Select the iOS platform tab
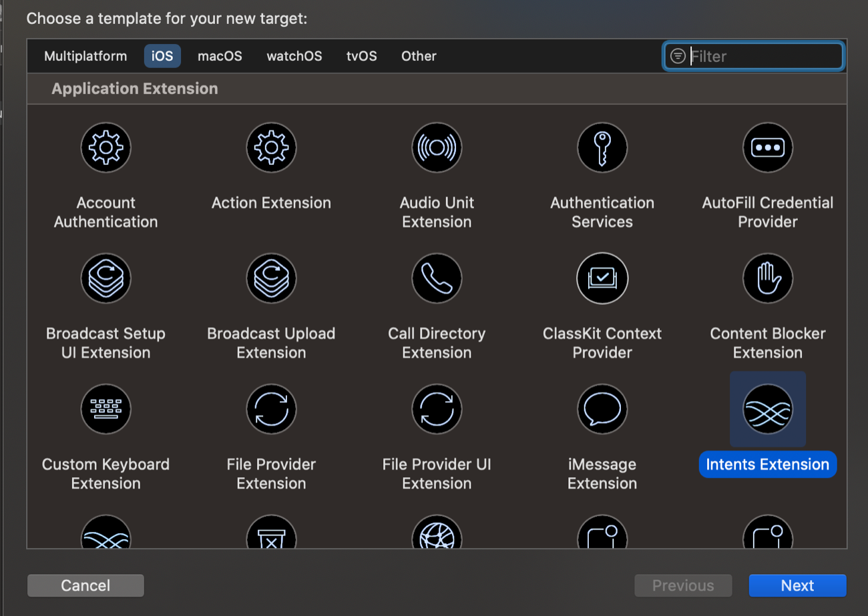 [162, 56]
